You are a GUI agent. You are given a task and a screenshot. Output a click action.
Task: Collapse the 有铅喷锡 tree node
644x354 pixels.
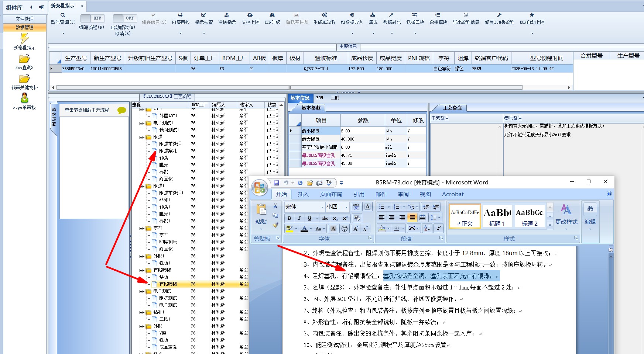click(x=141, y=270)
